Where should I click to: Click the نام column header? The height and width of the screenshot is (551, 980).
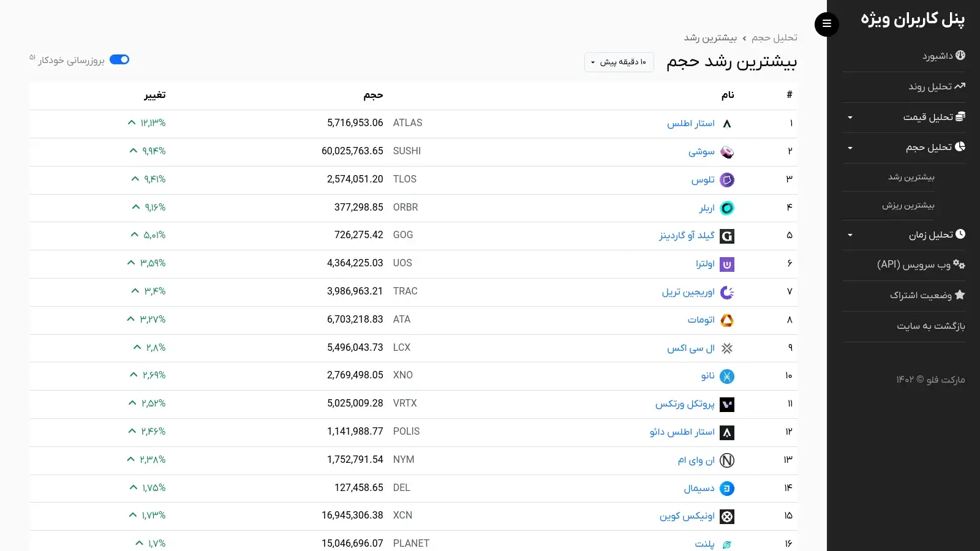pos(728,95)
